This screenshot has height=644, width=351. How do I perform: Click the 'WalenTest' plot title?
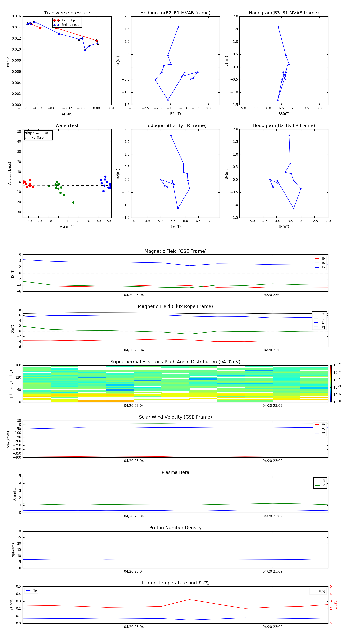67,125
